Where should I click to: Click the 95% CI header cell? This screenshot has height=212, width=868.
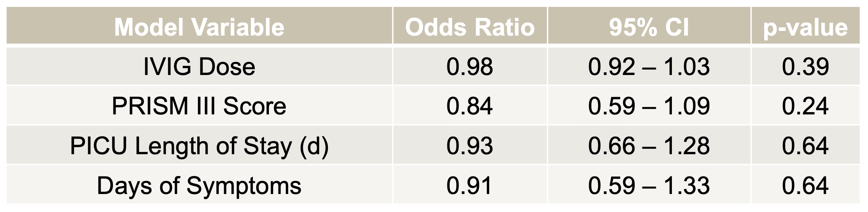coord(649,26)
